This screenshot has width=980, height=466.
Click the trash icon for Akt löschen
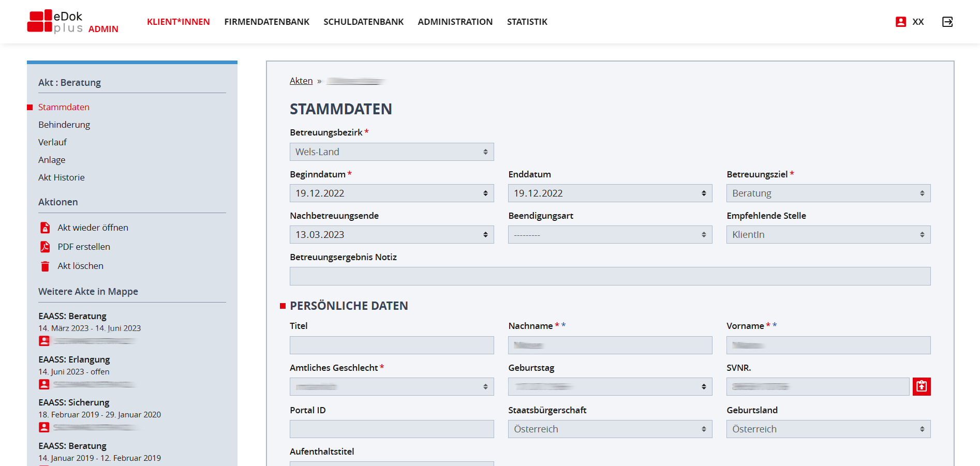pos(46,266)
